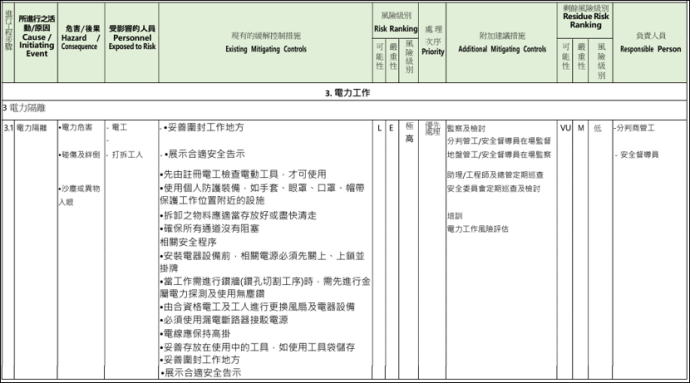The image size is (690, 383).
Task: Click the 3 電力隔離 subsection row
Action: click(x=344, y=108)
